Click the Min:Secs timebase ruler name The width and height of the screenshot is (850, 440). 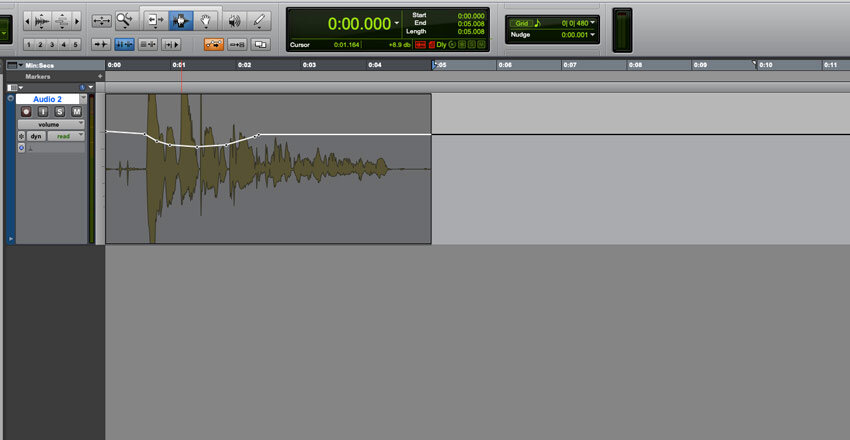click(x=40, y=66)
